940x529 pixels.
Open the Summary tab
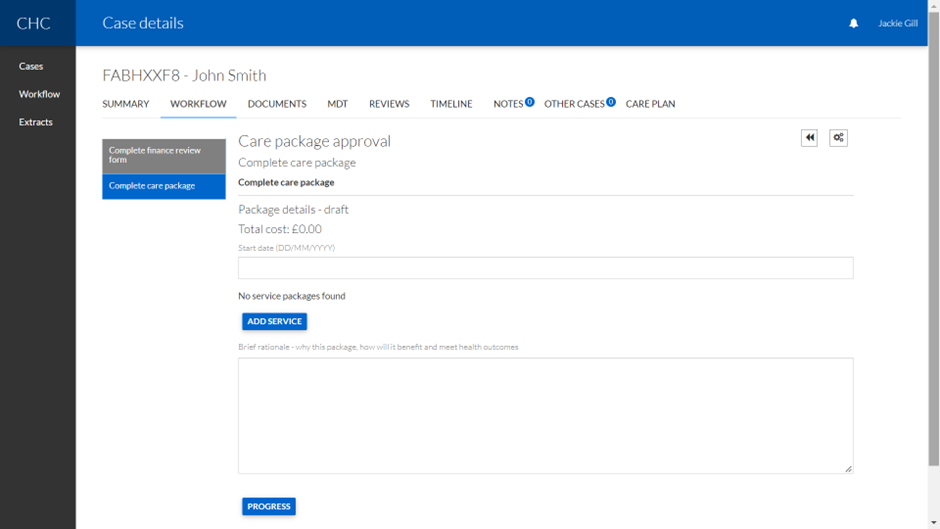click(125, 104)
